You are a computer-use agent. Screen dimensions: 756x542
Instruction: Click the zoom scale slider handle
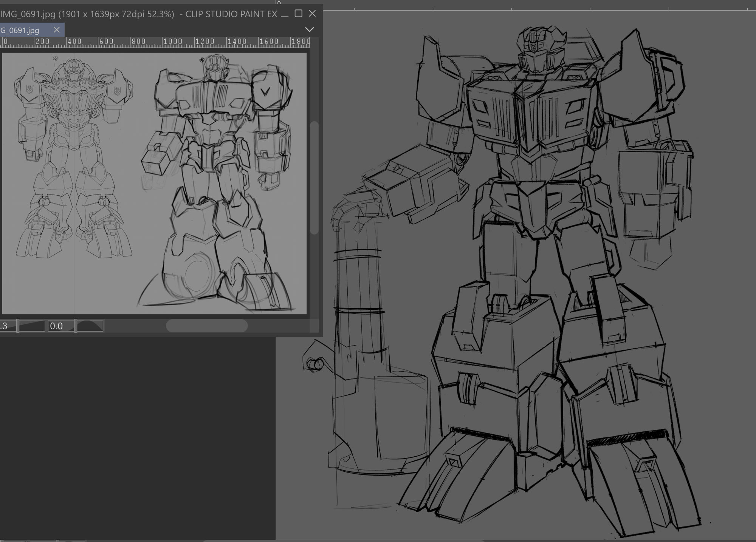18,326
